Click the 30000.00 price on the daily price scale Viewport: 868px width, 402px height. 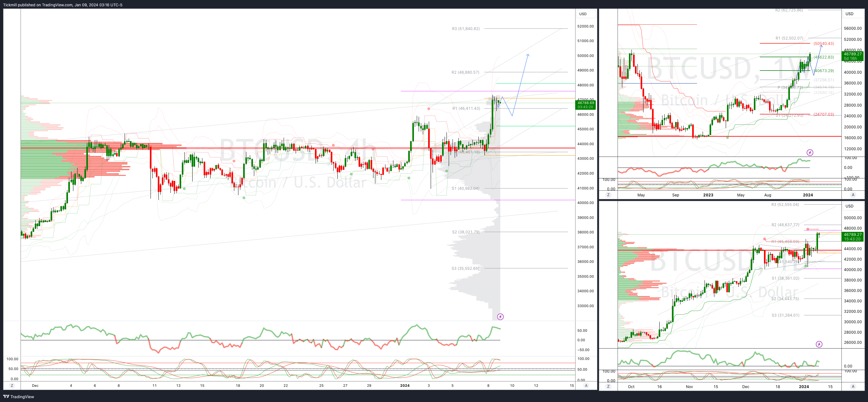(853, 322)
